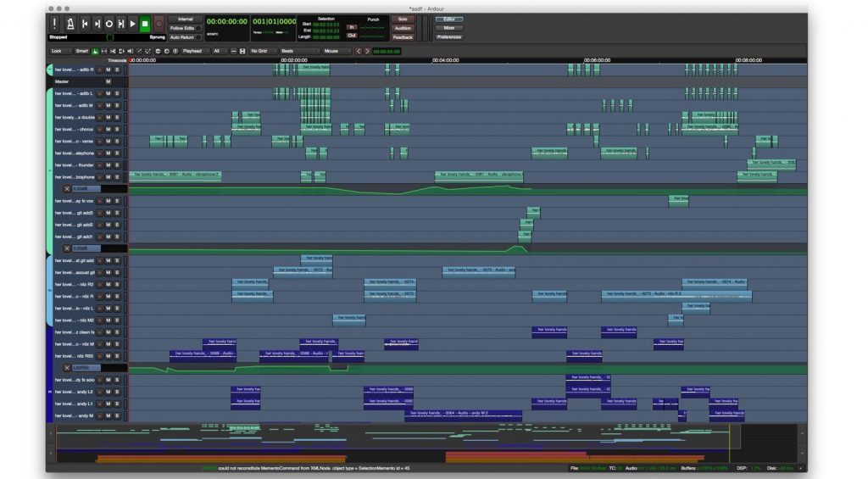The width and height of the screenshot is (868, 479).
Task: Mute the adlib R track
Action: click(x=108, y=70)
